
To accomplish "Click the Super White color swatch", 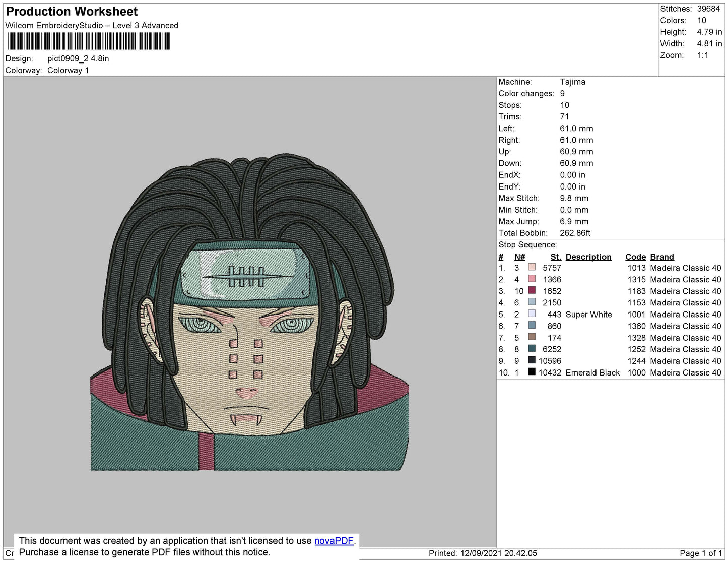I will pos(532,314).
